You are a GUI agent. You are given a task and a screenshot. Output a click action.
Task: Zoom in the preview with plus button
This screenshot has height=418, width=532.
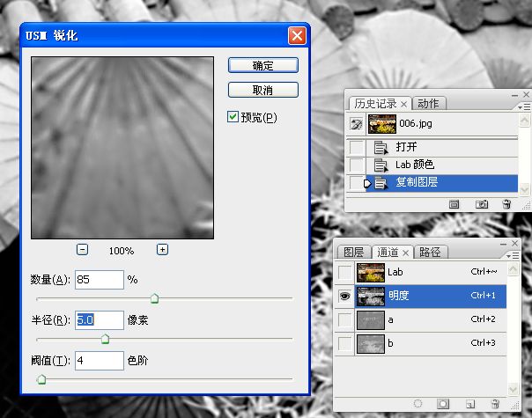click(x=162, y=250)
